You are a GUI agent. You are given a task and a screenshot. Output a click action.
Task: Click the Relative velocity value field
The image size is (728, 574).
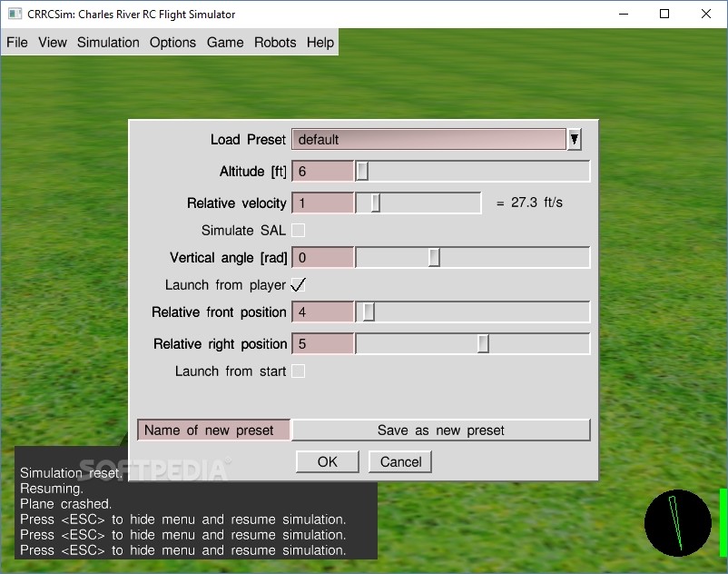(322, 203)
